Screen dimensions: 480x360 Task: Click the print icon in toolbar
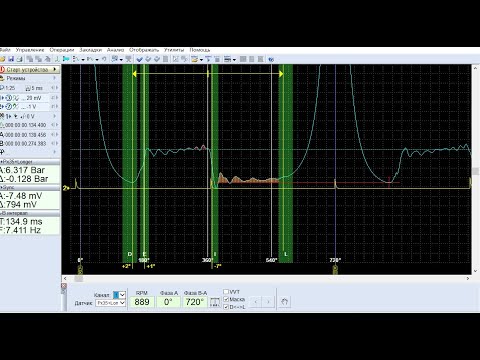[x=20, y=59]
